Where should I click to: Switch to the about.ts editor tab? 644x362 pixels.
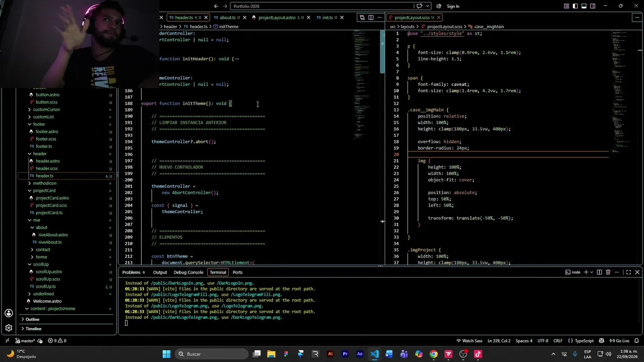click(227, 18)
